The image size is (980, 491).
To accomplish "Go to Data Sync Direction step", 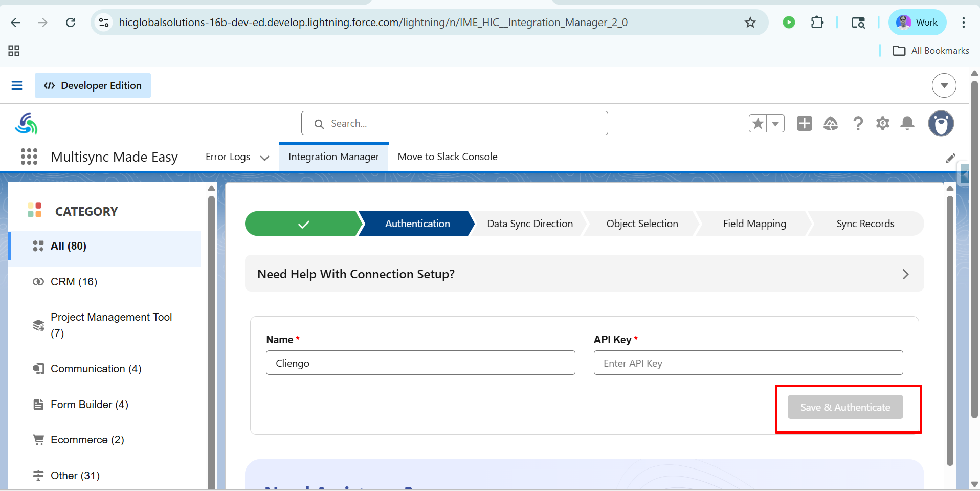I will pos(529,224).
